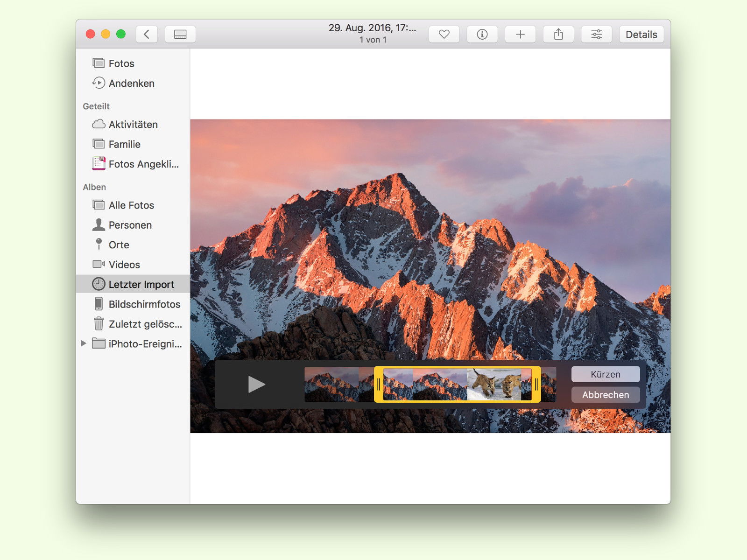Image resolution: width=747 pixels, height=560 pixels.
Task: Select the Letzter Import album
Action: pos(133,284)
